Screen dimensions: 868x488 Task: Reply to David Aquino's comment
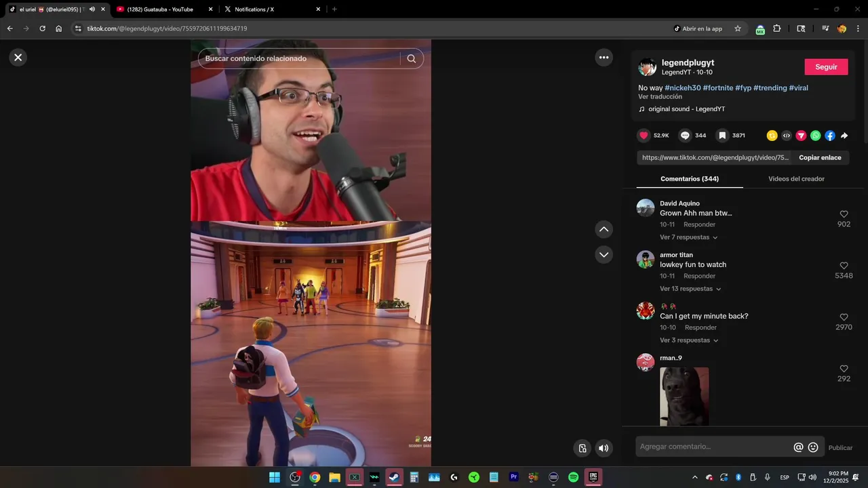[x=699, y=224]
